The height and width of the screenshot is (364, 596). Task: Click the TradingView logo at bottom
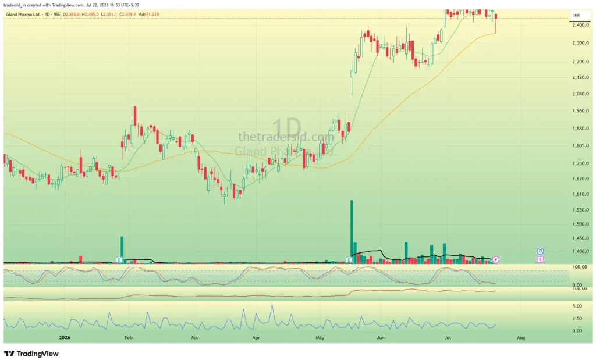tap(31, 354)
